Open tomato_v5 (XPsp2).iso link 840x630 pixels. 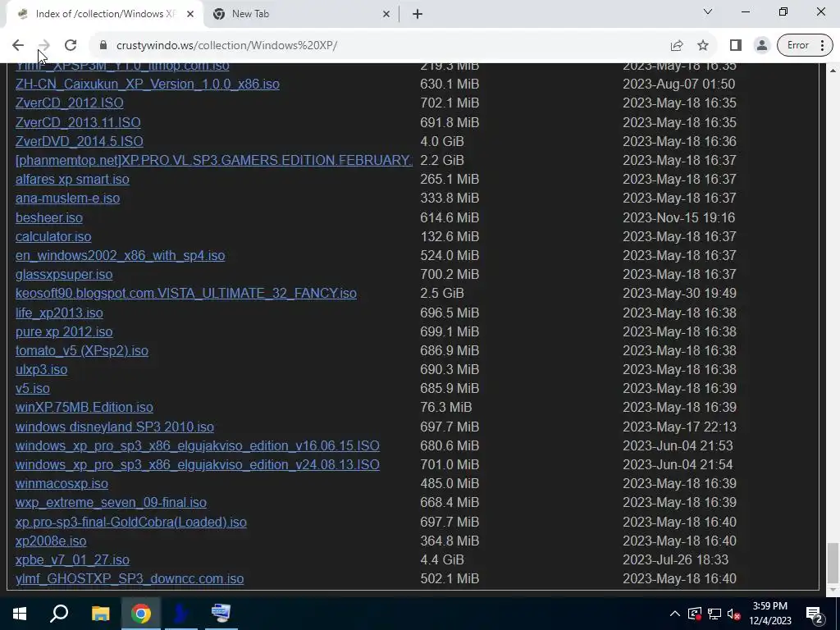point(82,350)
